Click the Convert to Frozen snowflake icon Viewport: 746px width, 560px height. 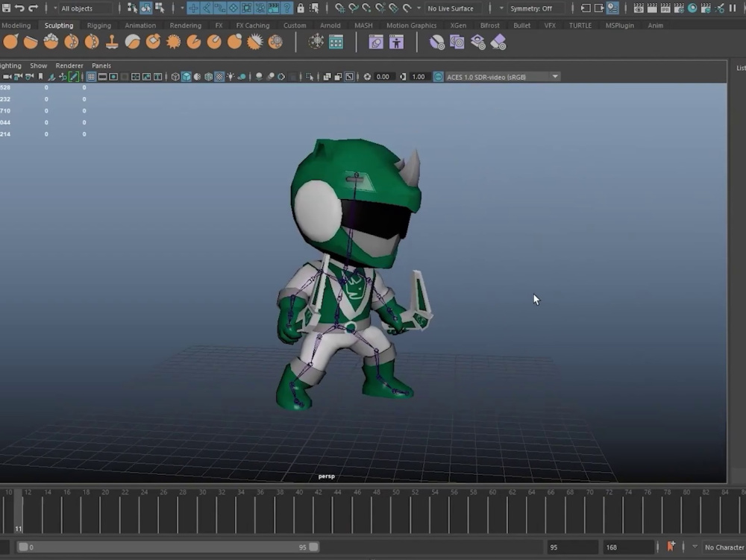[316, 42]
